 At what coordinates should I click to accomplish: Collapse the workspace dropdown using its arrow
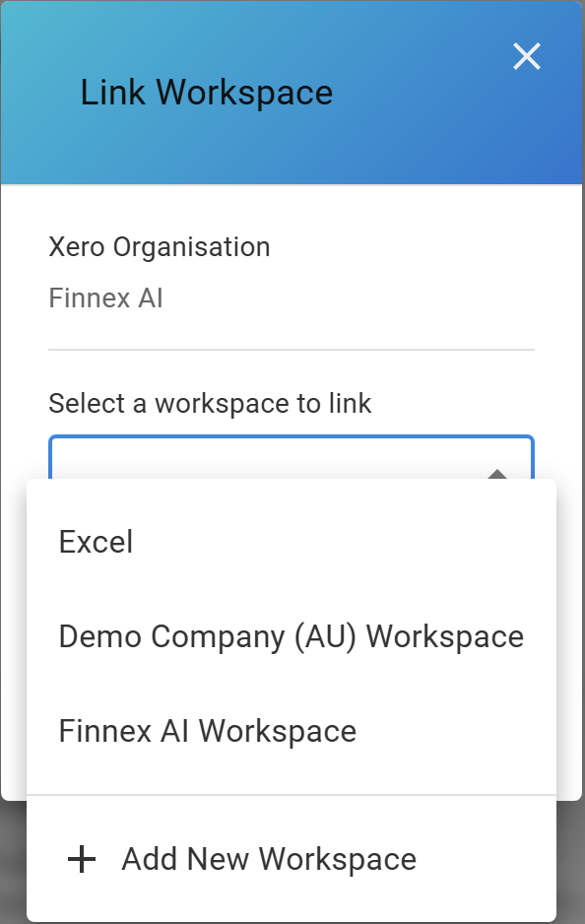click(497, 473)
